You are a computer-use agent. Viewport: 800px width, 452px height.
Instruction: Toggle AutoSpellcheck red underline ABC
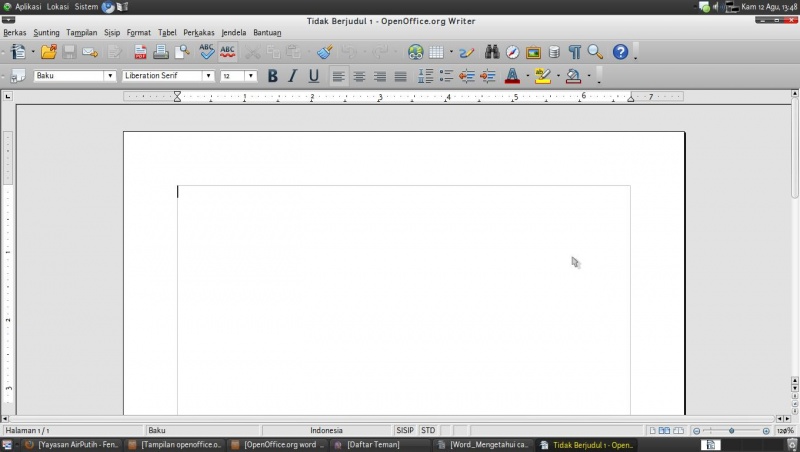[228, 52]
